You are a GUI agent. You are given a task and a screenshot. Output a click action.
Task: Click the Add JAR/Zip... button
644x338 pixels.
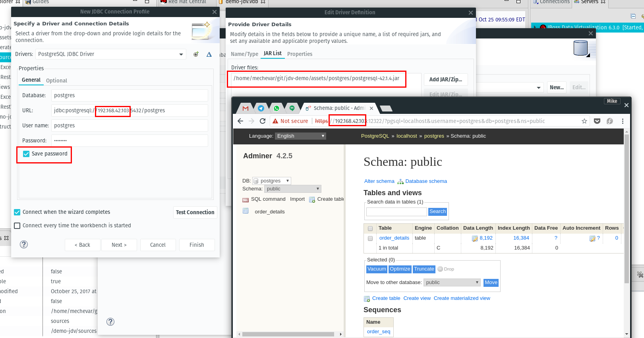(446, 79)
